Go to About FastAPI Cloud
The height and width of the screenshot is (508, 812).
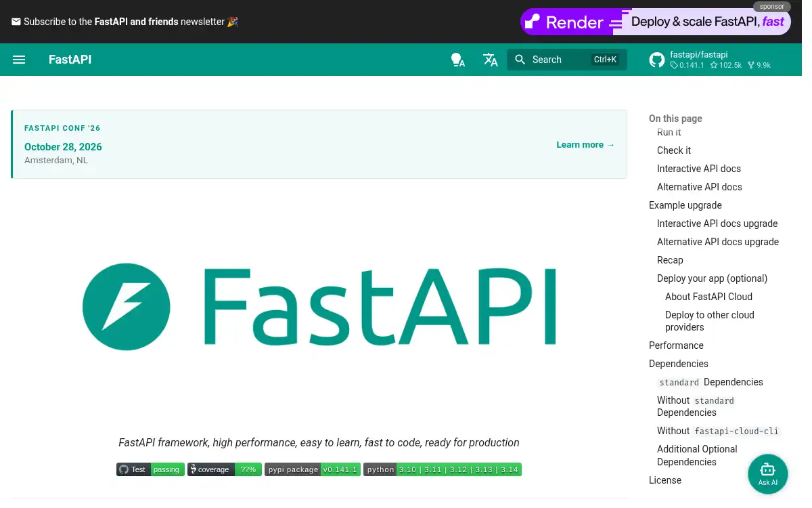pyautogui.click(x=708, y=297)
